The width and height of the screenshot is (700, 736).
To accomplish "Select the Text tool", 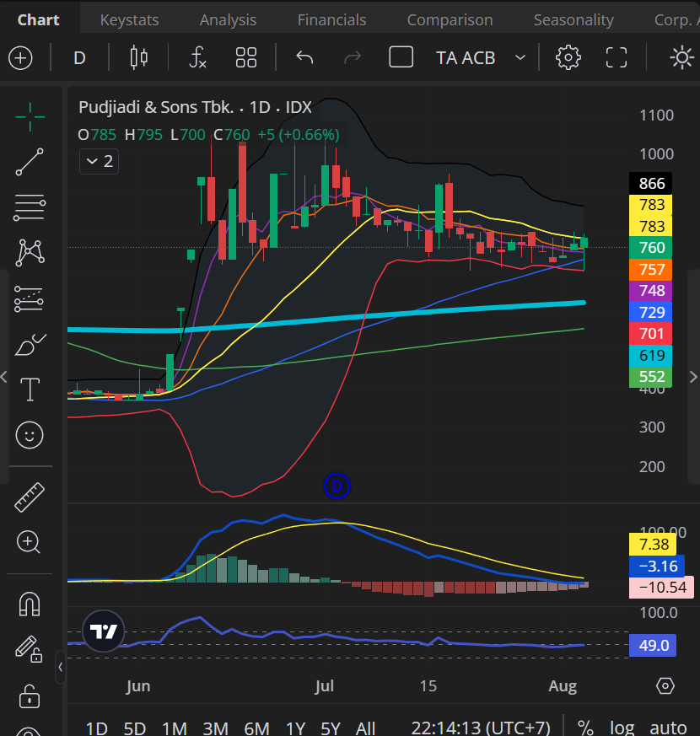I will click(30, 389).
